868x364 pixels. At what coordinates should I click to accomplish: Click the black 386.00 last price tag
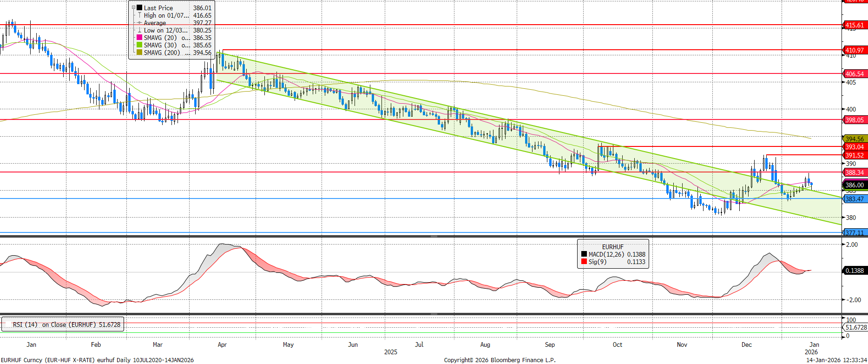854,185
